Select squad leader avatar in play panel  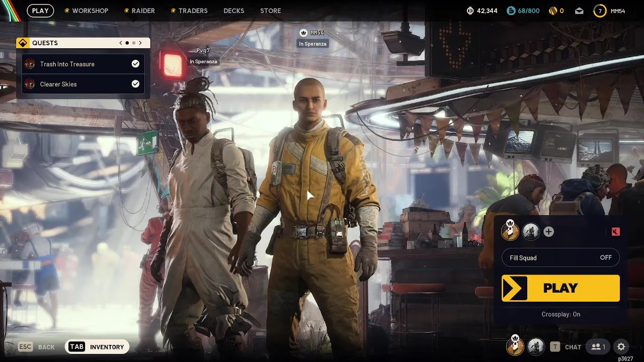point(510,231)
